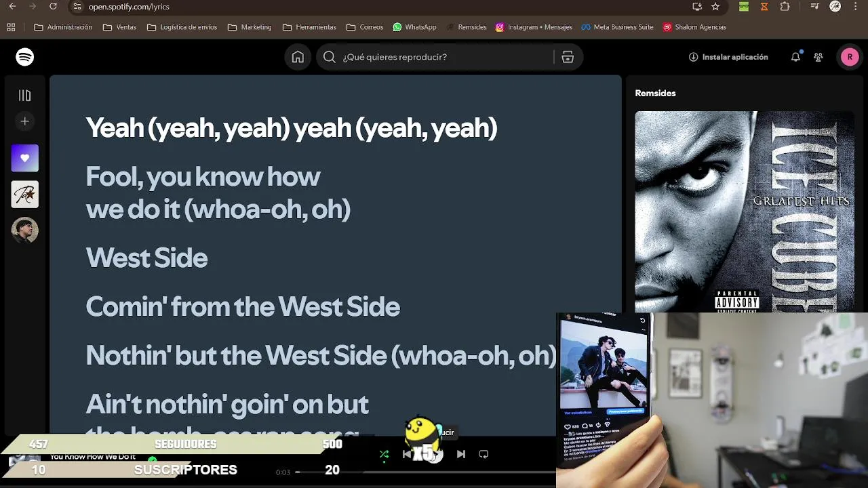The image size is (868, 488).
Task: Open Shalom Agencias bookmark
Action: point(694,27)
